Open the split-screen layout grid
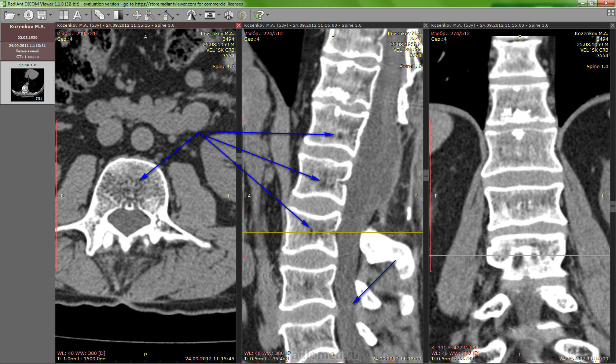This screenshot has height=364, width=616. pos(63,15)
